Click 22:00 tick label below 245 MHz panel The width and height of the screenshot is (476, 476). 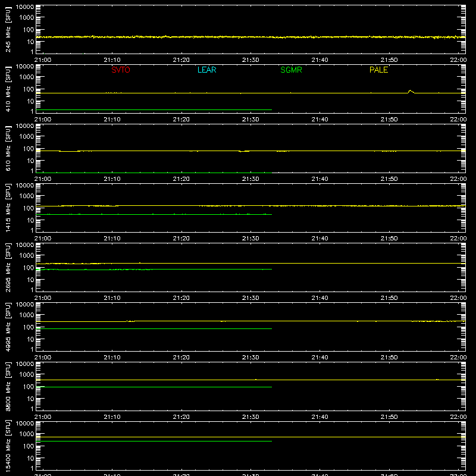point(458,60)
